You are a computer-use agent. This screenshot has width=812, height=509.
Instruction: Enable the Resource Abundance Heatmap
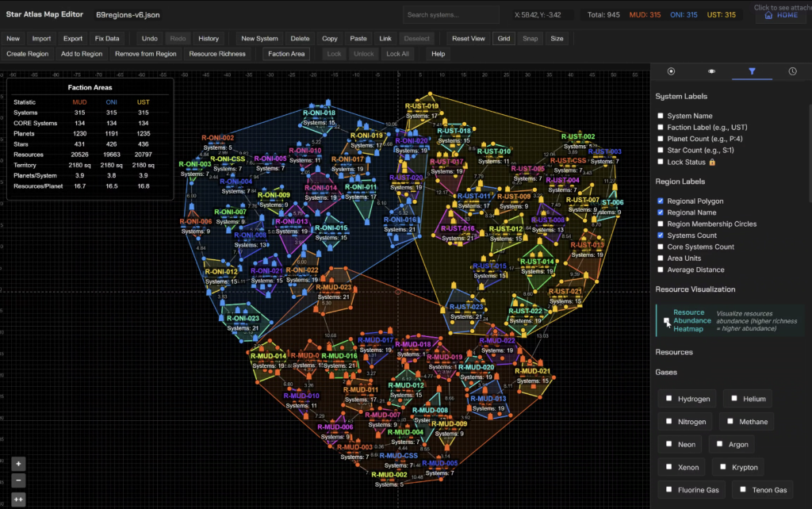[667, 320]
